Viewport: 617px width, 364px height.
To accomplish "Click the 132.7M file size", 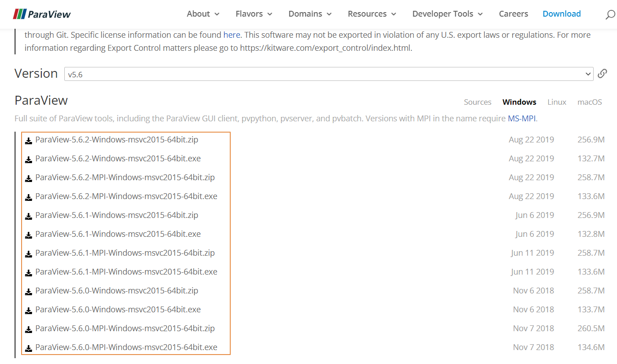I will click(591, 159).
